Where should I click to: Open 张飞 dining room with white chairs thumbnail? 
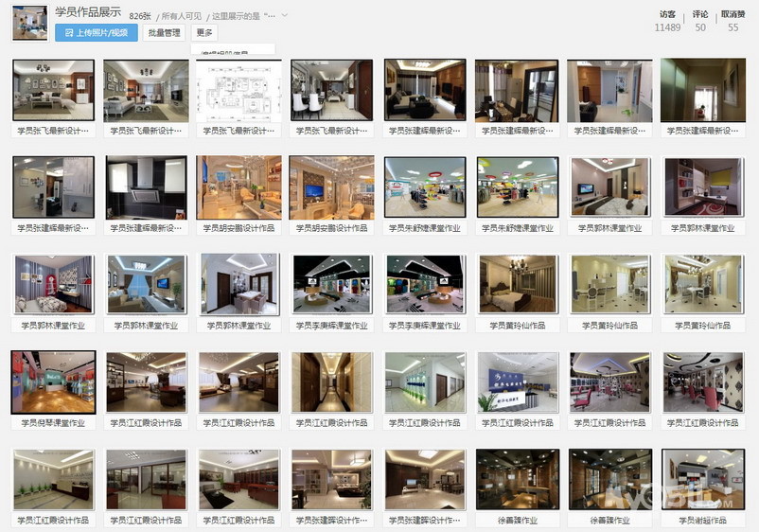pos(331,90)
